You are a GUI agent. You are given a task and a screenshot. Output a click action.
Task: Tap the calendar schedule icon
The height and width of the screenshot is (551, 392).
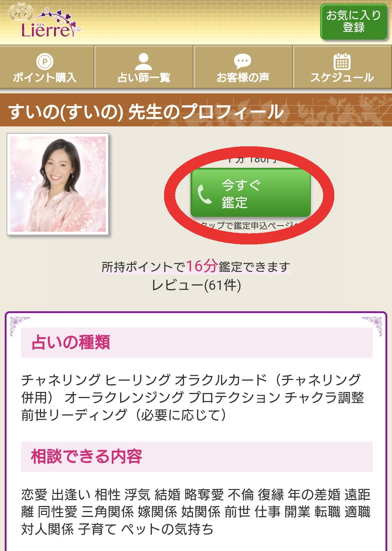tap(342, 61)
